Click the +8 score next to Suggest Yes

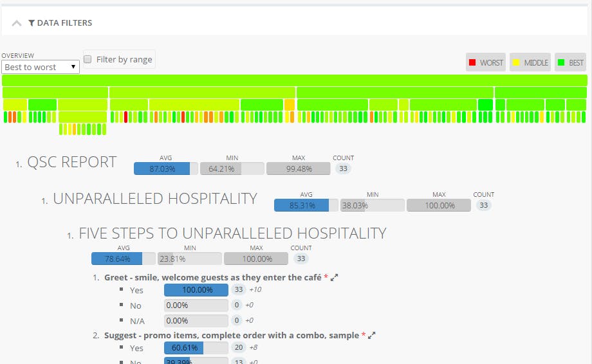pyautogui.click(x=254, y=347)
